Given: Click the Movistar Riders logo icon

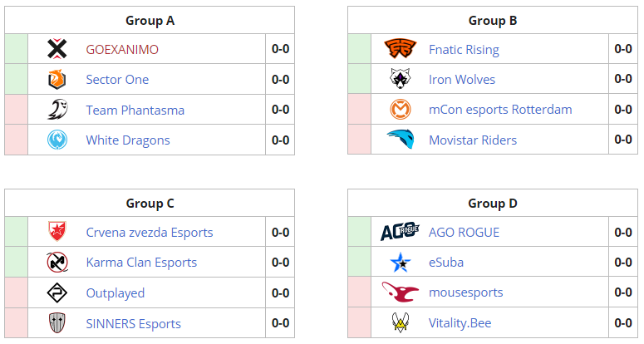Looking at the screenshot, I should click(x=400, y=140).
